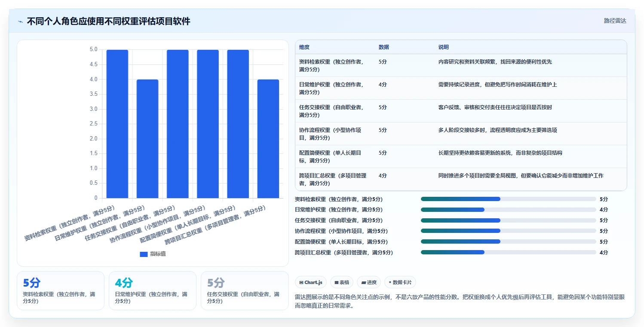644x327 pixels.
Task: Click description 多人阶段交接较多时
Action: (498, 130)
